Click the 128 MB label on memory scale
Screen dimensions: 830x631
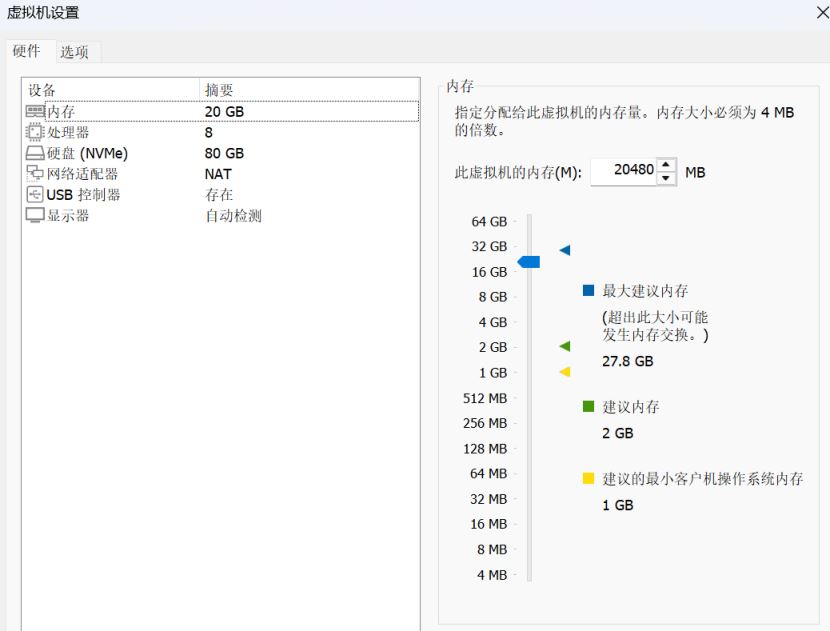(x=485, y=449)
